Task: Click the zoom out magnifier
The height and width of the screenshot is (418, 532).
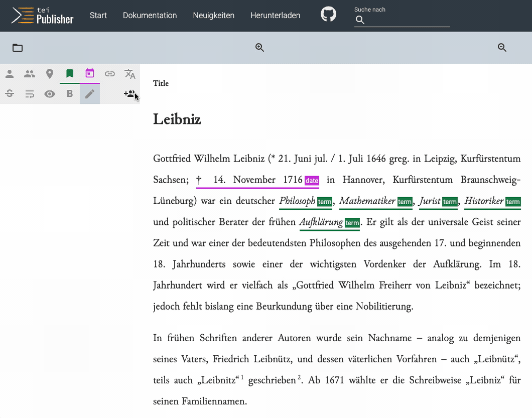Action: [x=502, y=48]
